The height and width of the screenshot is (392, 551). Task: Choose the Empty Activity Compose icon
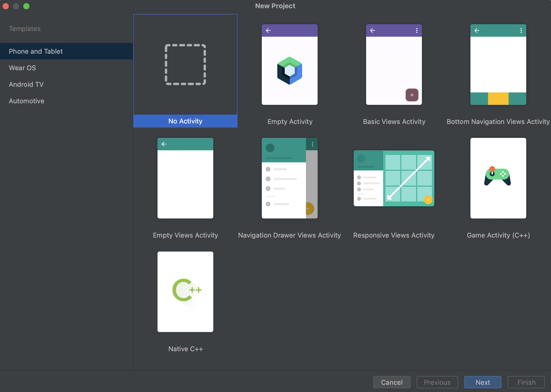pyautogui.click(x=289, y=70)
